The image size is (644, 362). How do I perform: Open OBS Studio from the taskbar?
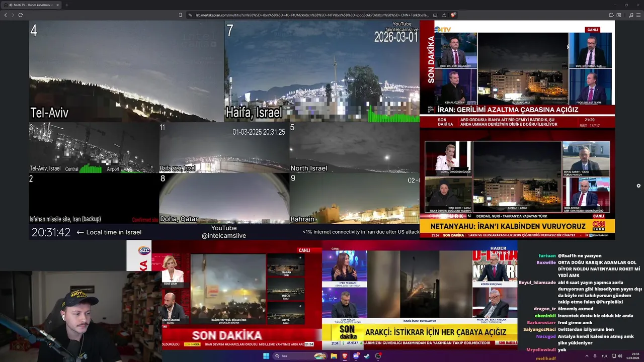(378, 356)
